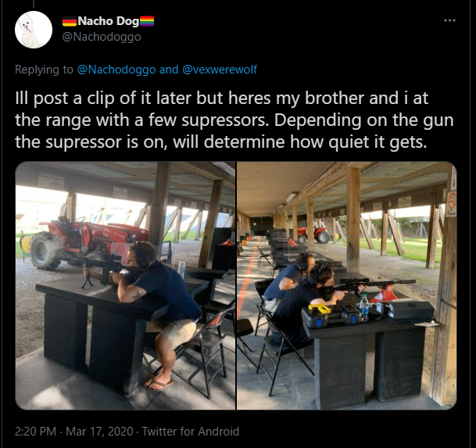Open the Twitter for Android source link
476x448 pixels.
point(191,432)
